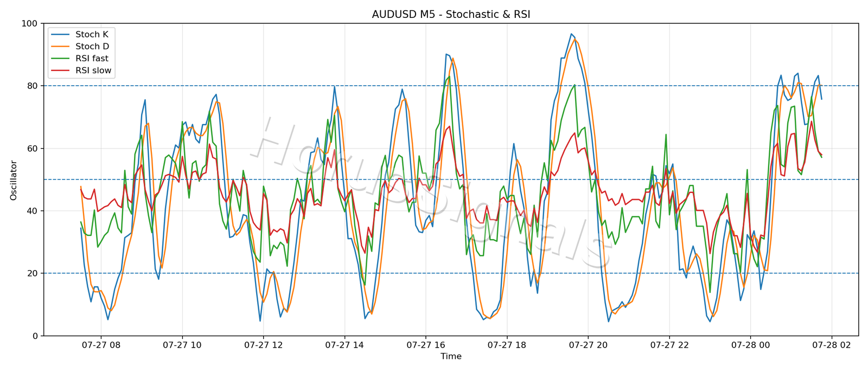This screenshot has width=868, height=372.
Task: Click the chart title AUDUSD M5 - Stochastic & RSI
Action: coord(451,15)
